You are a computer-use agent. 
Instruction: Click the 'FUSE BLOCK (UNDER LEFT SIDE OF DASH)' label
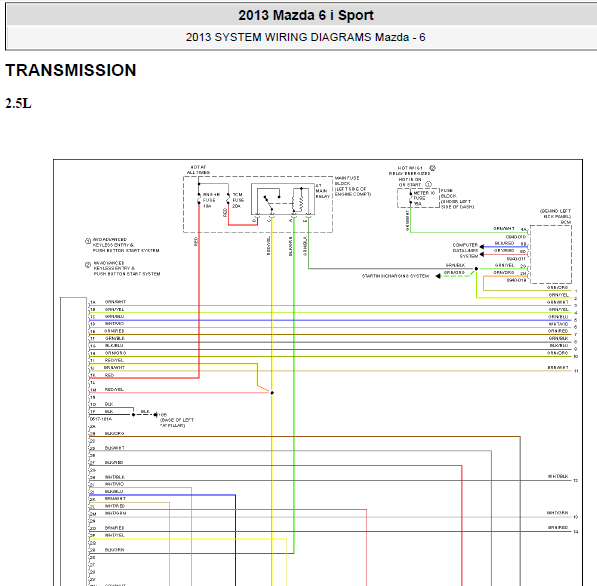457,199
